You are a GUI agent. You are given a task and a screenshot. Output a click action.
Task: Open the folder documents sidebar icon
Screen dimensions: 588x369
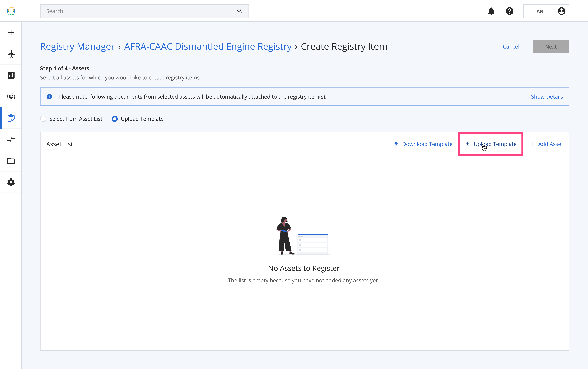coord(11,161)
